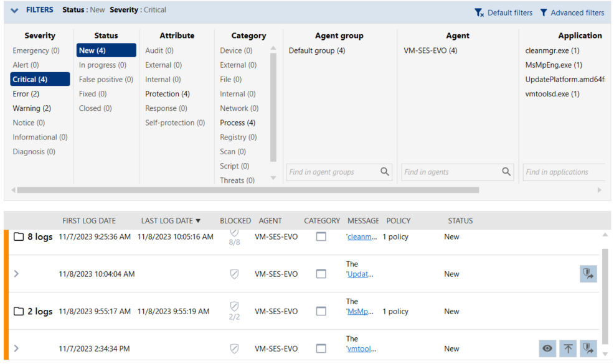
Task: Toggle the New (4) status filter
Action: tap(106, 50)
